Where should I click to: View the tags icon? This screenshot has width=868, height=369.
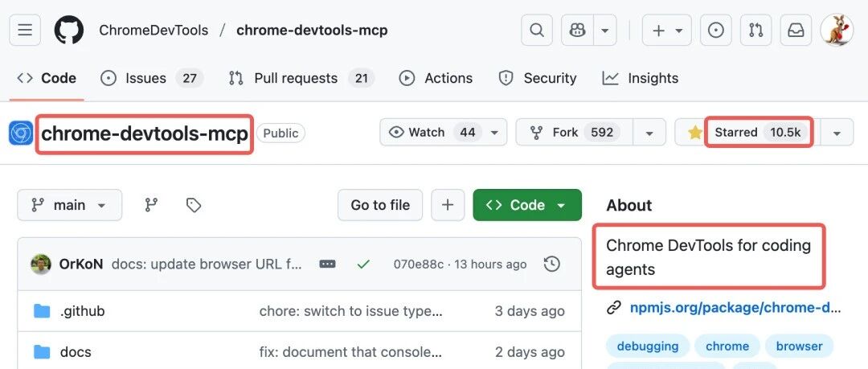193,205
